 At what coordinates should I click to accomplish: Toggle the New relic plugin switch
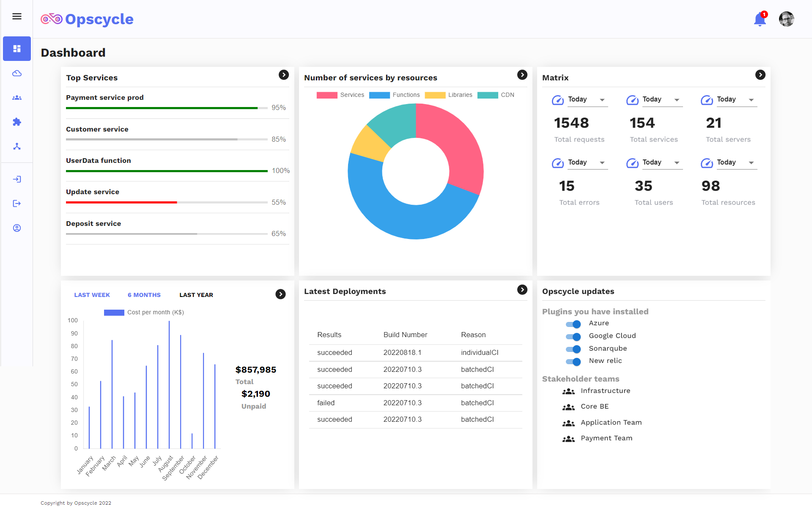(x=573, y=362)
